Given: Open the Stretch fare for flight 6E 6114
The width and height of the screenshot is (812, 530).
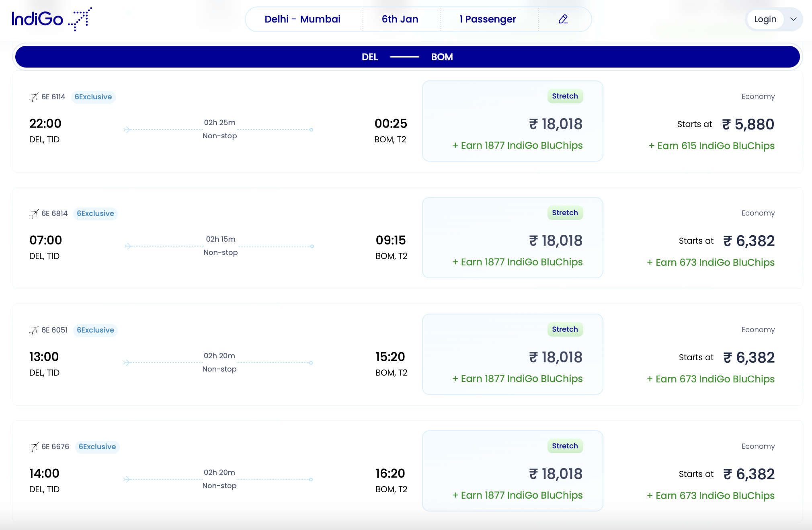Looking at the screenshot, I should [x=512, y=121].
